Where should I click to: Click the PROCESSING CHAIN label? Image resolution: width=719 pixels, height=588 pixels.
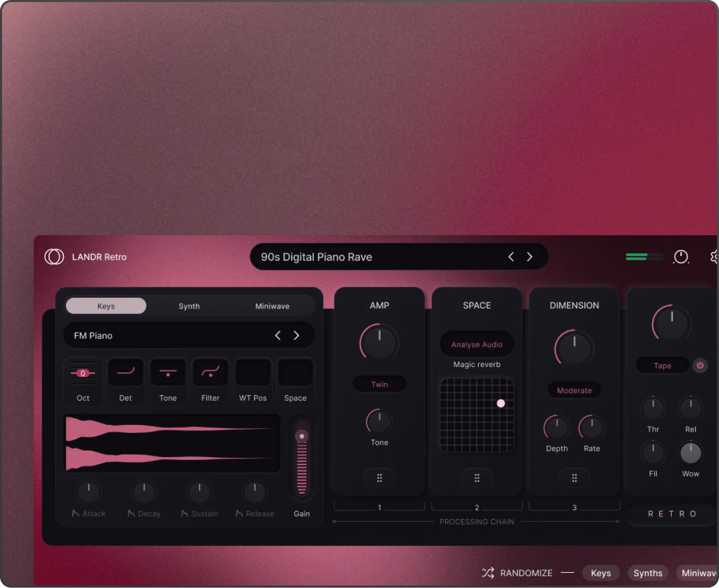(477, 522)
